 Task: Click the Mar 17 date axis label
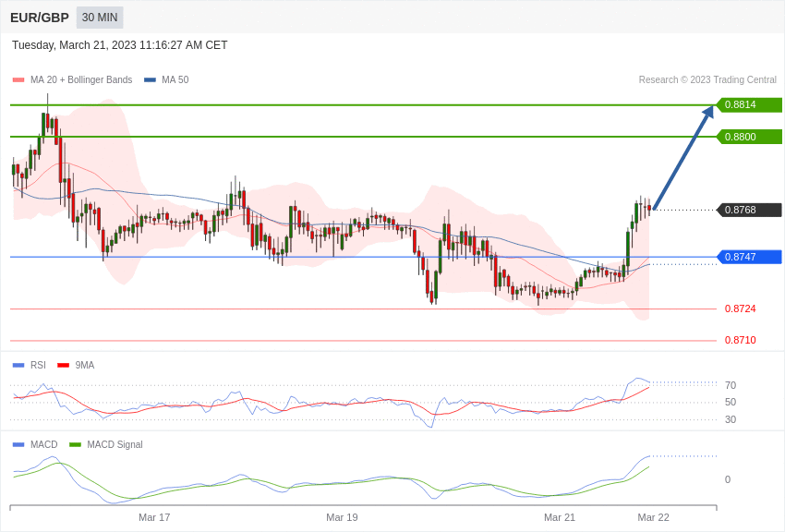click(154, 517)
